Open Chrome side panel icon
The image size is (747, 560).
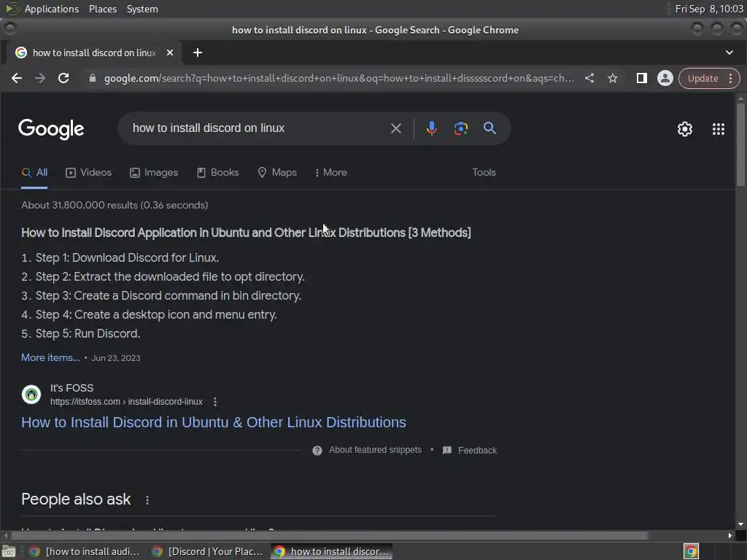click(642, 78)
